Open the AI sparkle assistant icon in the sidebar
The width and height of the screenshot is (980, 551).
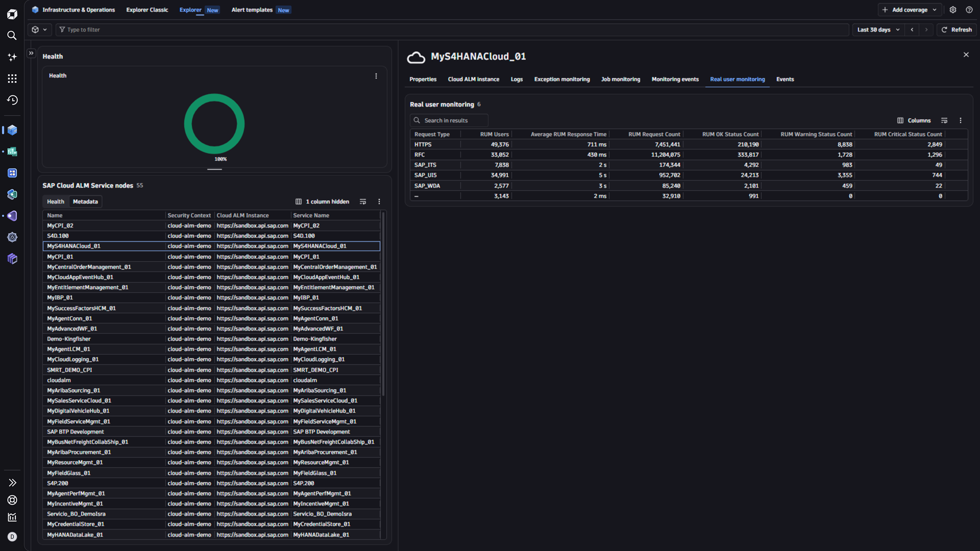(12, 57)
